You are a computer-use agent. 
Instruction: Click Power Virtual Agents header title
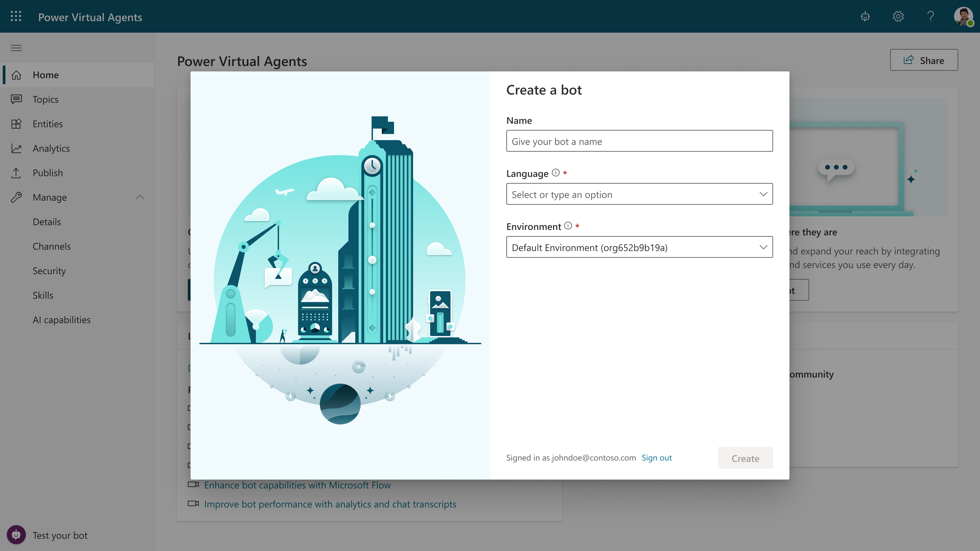[x=90, y=17]
